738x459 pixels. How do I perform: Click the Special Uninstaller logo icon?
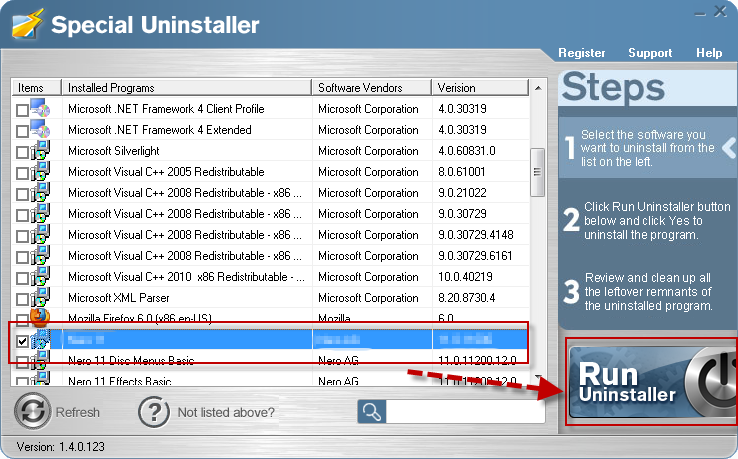[24, 24]
